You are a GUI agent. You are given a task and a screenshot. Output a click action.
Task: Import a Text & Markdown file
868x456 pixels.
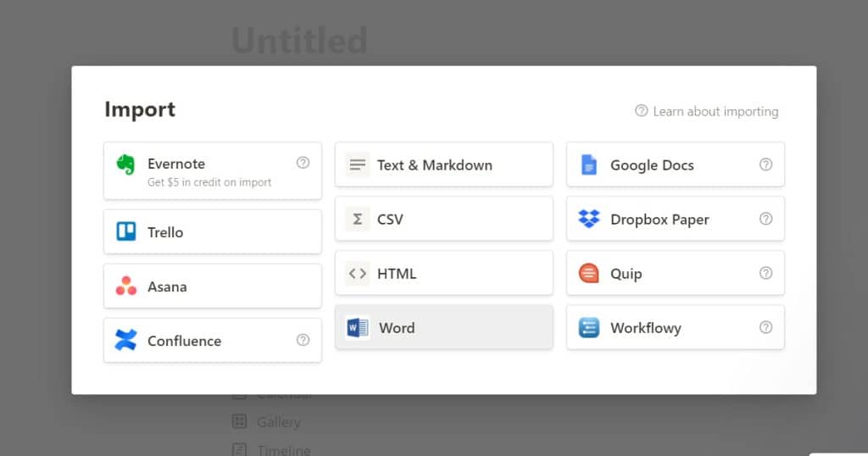[444, 164]
